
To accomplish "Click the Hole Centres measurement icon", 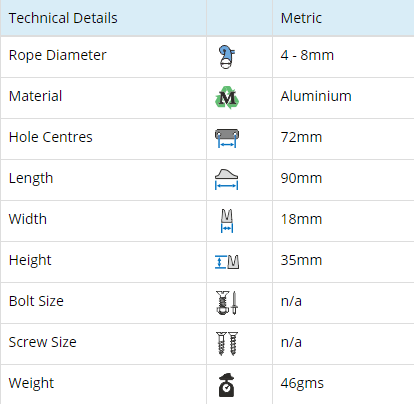I will tap(227, 138).
